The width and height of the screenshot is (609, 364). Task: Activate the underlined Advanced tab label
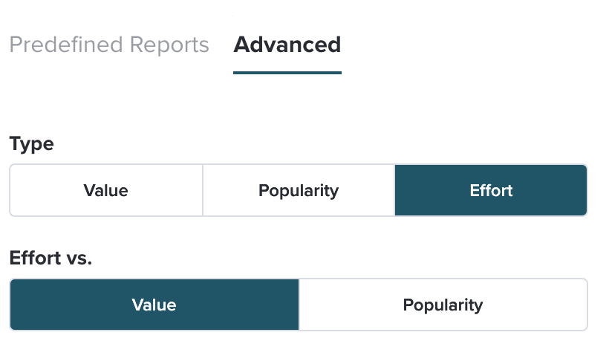coord(287,45)
